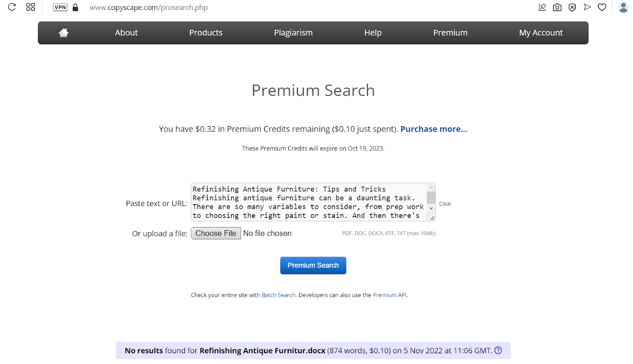Take a snapshot with the camera icon
The width and height of the screenshot is (633, 364).
click(x=557, y=7)
